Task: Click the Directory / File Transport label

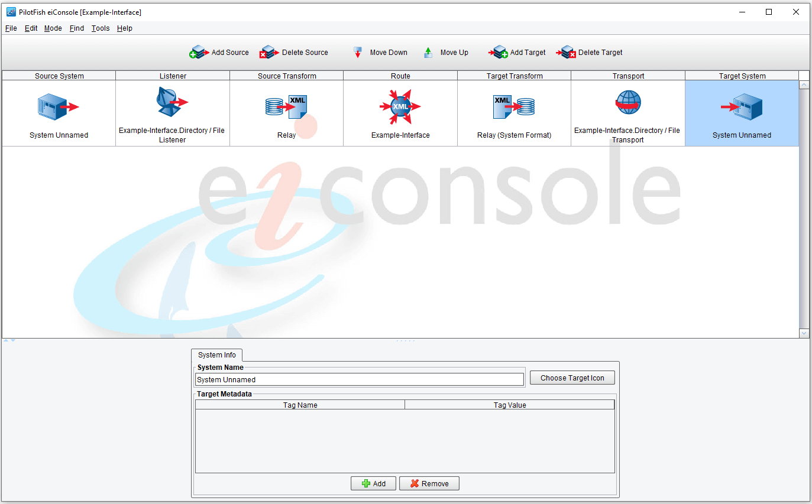Action: tap(627, 135)
